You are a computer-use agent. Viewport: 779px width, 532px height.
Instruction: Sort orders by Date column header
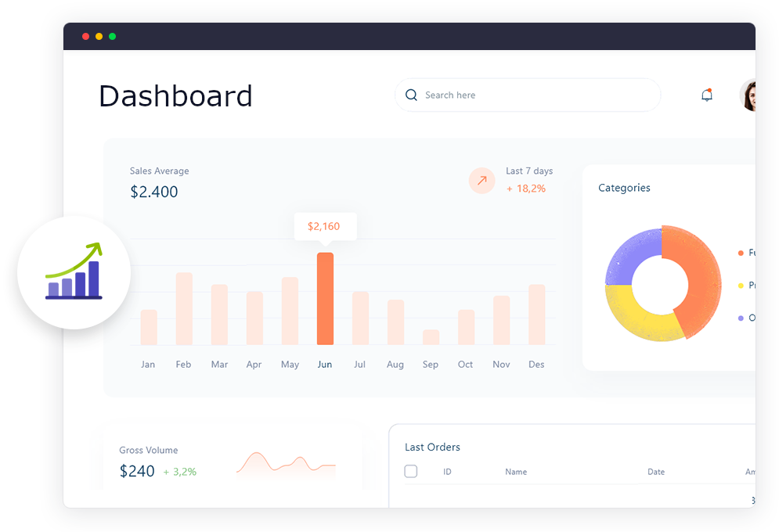656,472
